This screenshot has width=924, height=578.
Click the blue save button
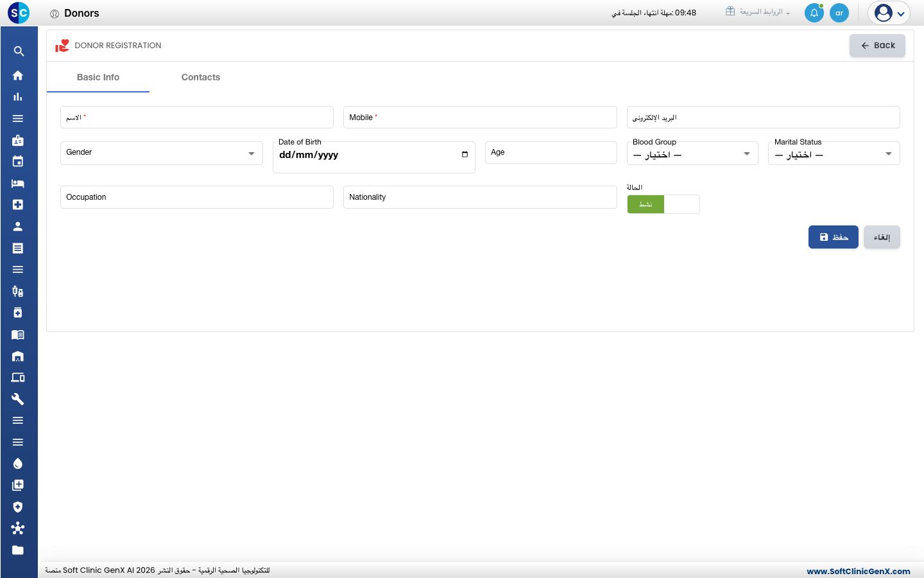click(x=834, y=237)
